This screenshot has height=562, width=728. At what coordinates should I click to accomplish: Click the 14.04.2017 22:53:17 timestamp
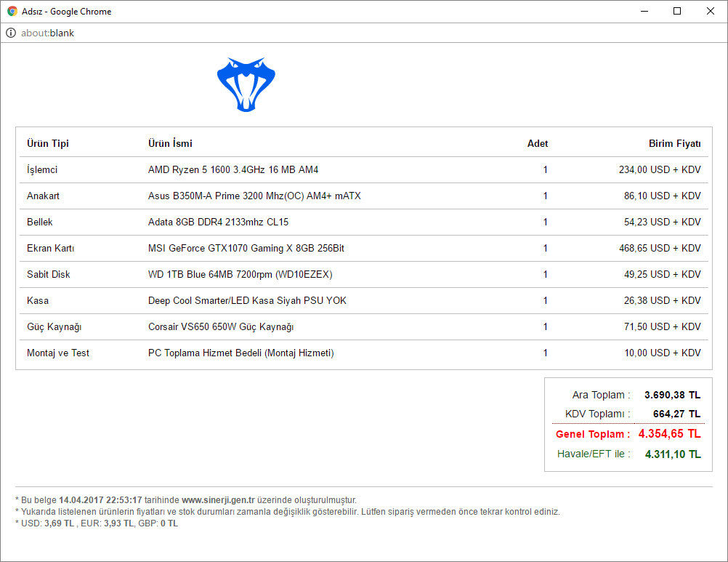[x=100, y=500]
